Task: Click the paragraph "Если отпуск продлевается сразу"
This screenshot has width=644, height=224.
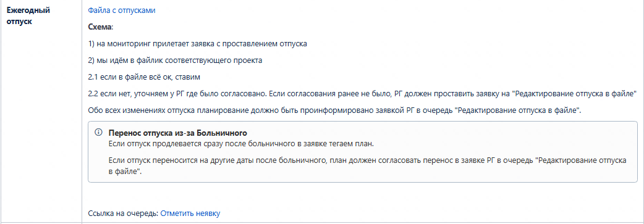Action: click(x=242, y=144)
